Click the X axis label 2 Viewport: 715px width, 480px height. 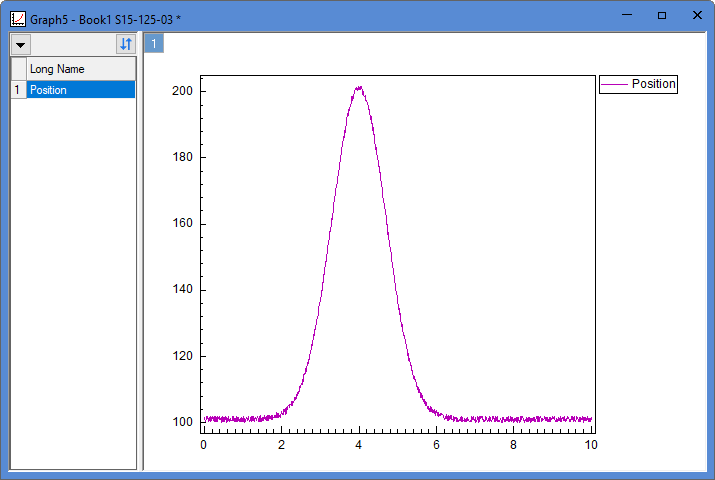point(281,445)
